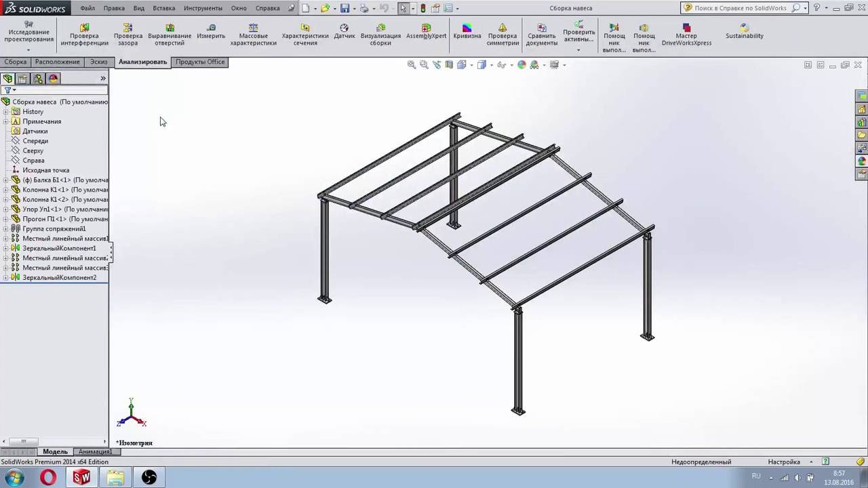The height and width of the screenshot is (488, 868).
Task: Open the Print icon in title toolbar
Action: coord(364,8)
